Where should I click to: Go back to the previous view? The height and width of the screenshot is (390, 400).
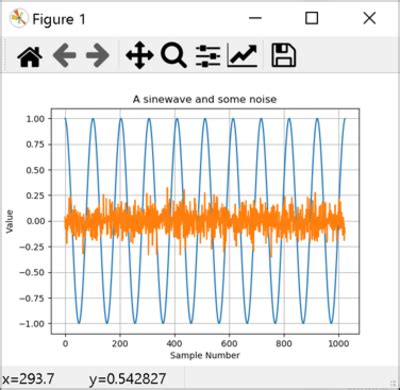pyautogui.click(x=64, y=56)
